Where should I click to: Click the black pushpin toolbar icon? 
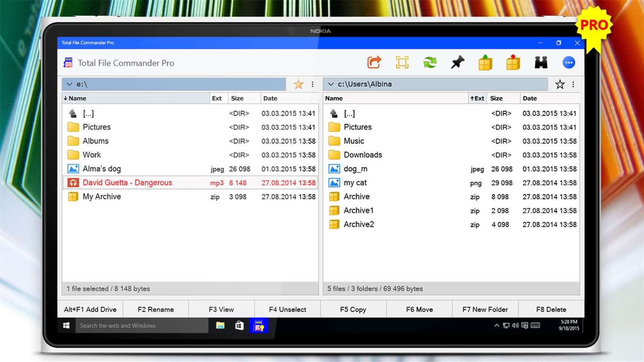point(458,63)
